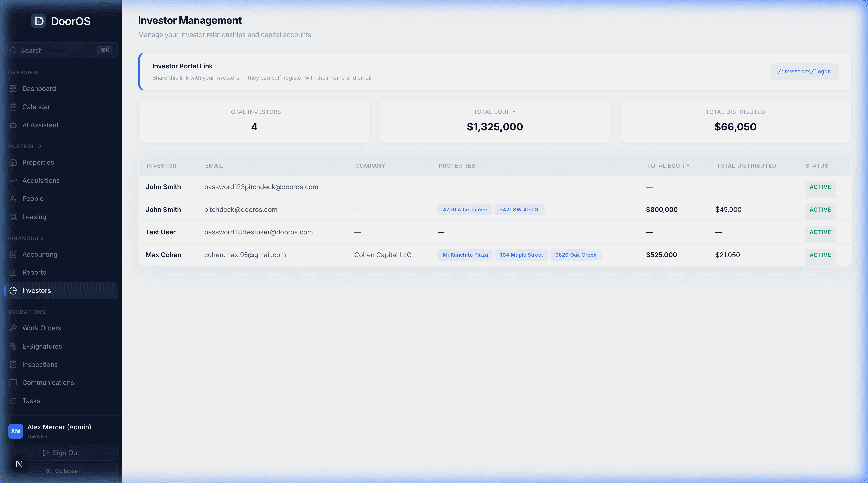The height and width of the screenshot is (483, 868).
Task: Click the ⌘K shortcut badge
Action: [105, 50]
